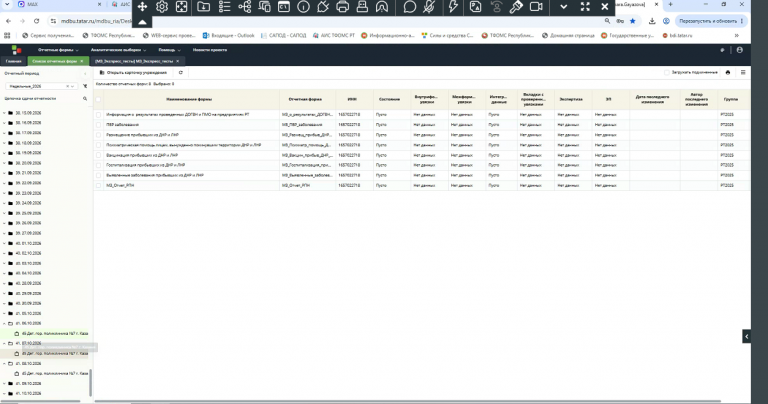The image size is (768, 404).
Task: Select the clinic item under folder 41. 08.10.2026
Action: 51,374
